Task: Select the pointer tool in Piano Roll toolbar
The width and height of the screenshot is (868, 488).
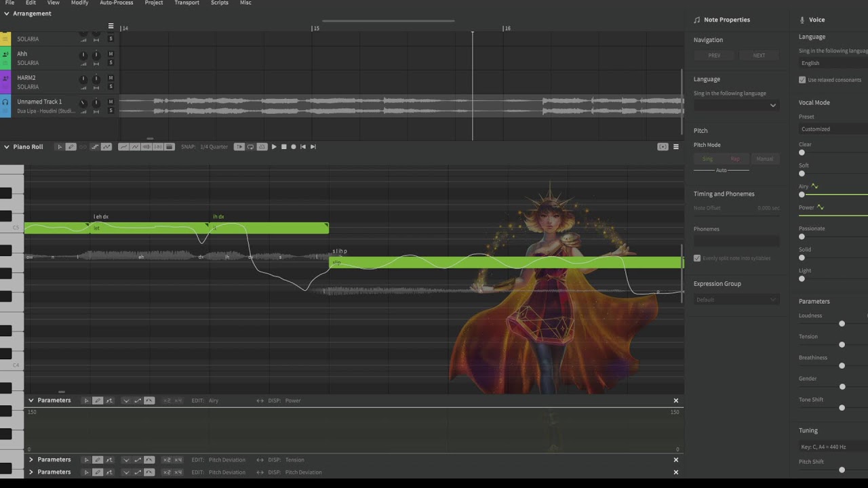Action: tap(60, 146)
